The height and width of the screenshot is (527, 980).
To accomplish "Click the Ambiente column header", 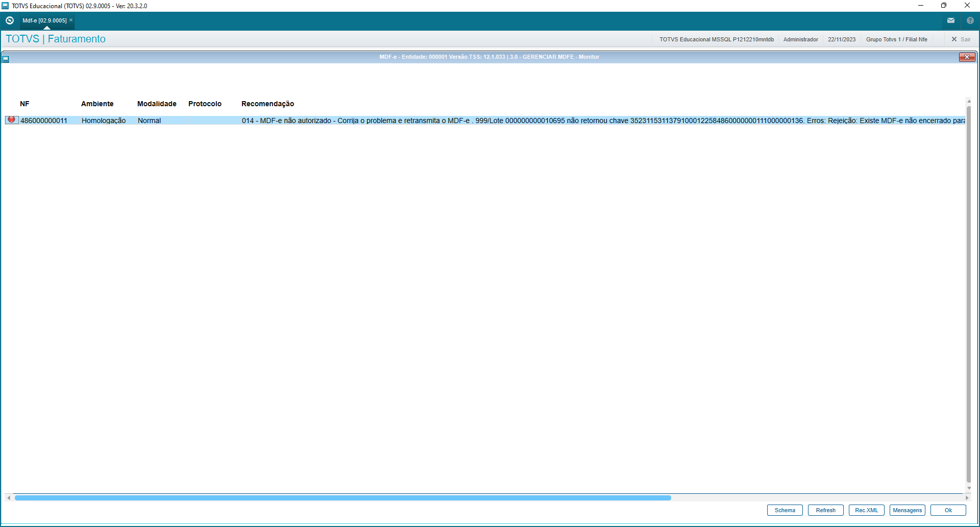I will point(97,104).
